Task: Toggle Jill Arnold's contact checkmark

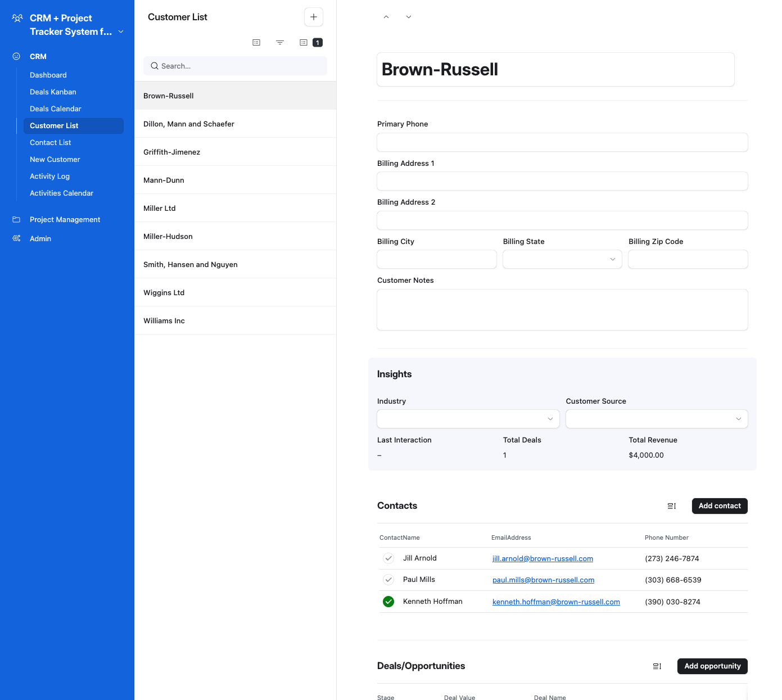Action: (388, 558)
